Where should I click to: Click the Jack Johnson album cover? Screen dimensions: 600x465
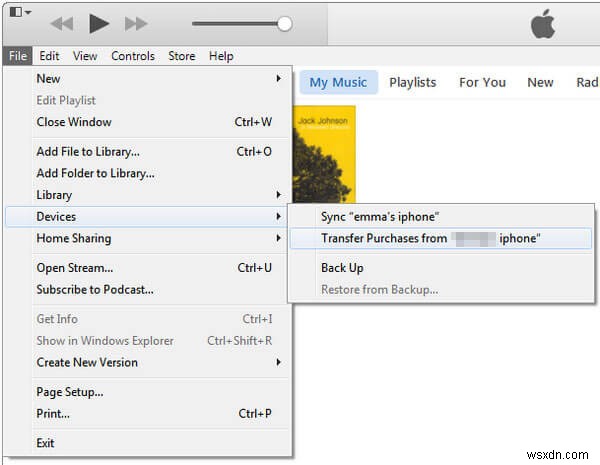coord(324,154)
